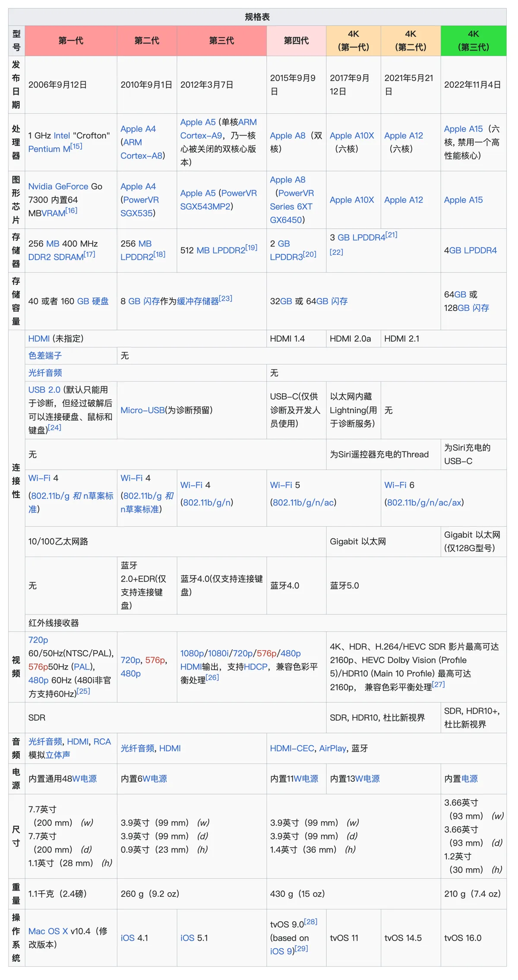This screenshot has height=980, width=518.
Task: Click the green 4K（第三代） header cell
Action: [473, 41]
